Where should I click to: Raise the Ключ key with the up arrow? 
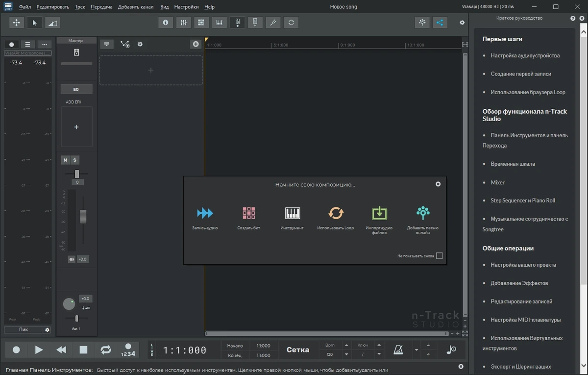tap(379, 345)
